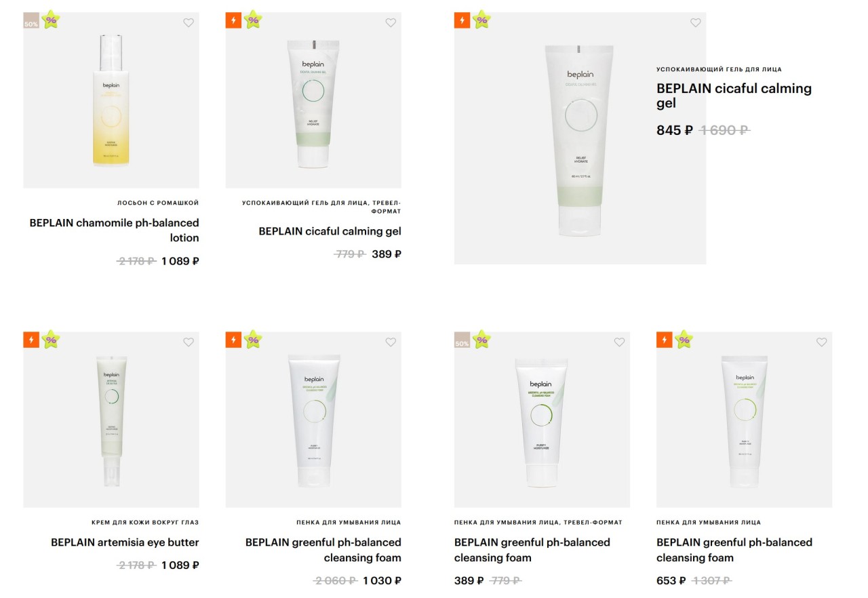This screenshot has width=868, height=598.
Task: Click heart icon on artemisia eye butter card
Action: pos(189,342)
